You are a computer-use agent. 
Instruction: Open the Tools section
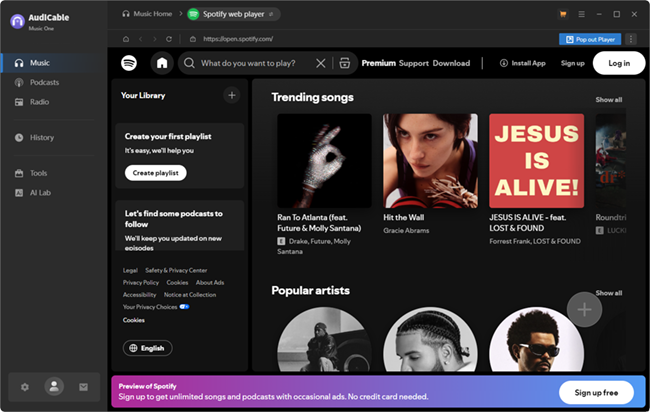54,173
